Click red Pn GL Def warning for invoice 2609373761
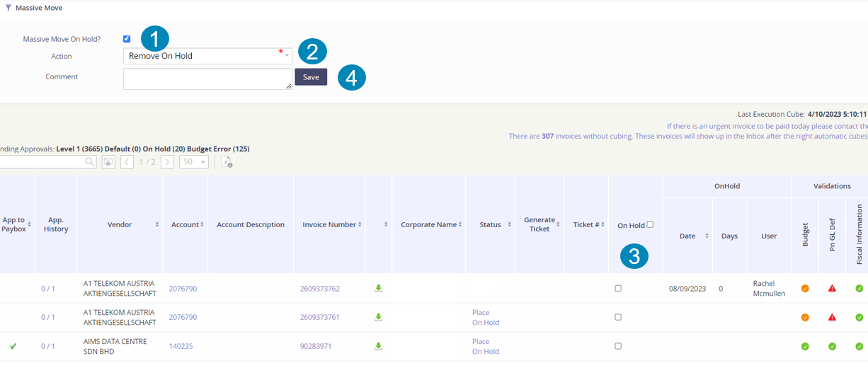This screenshot has height=368, width=868. (832, 317)
